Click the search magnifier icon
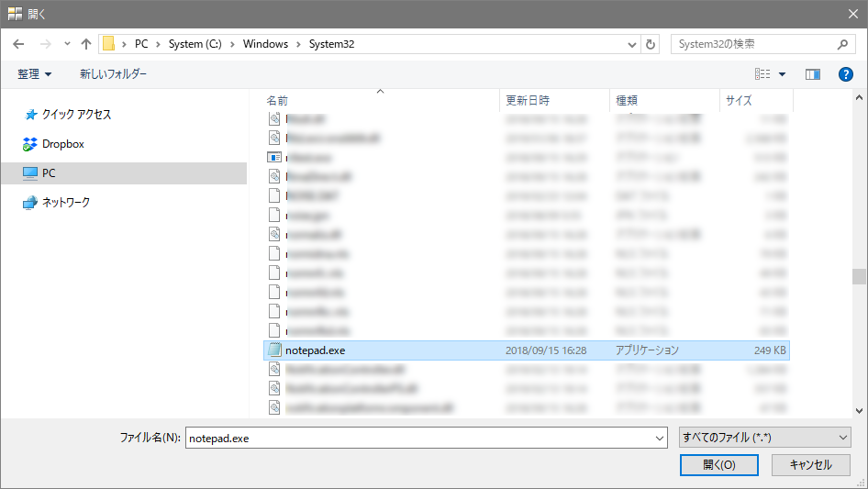The image size is (868, 489). pyautogui.click(x=842, y=44)
